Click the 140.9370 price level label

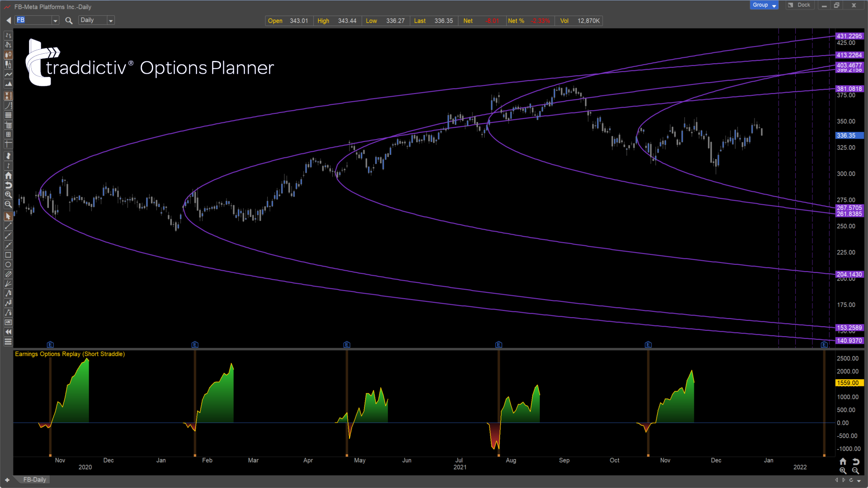(849, 341)
